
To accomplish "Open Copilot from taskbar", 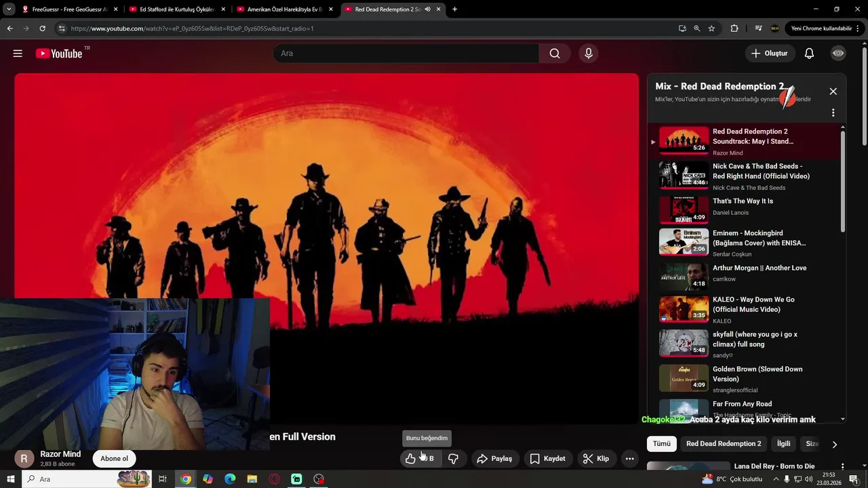I will coord(208,479).
